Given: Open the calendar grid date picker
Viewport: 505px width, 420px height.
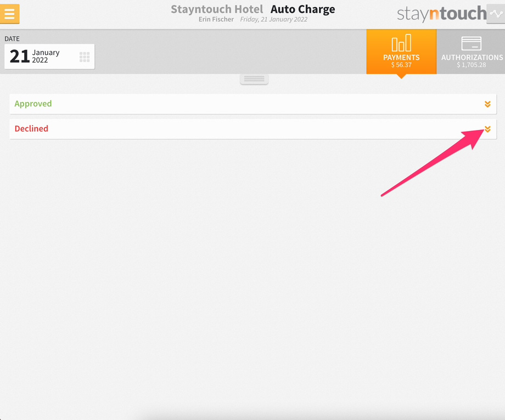Looking at the screenshot, I should (x=85, y=57).
